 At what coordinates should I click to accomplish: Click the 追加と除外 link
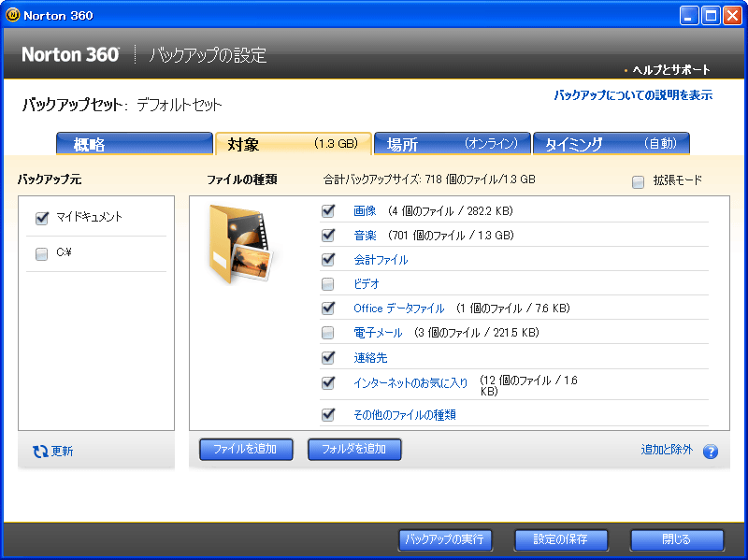tap(667, 450)
